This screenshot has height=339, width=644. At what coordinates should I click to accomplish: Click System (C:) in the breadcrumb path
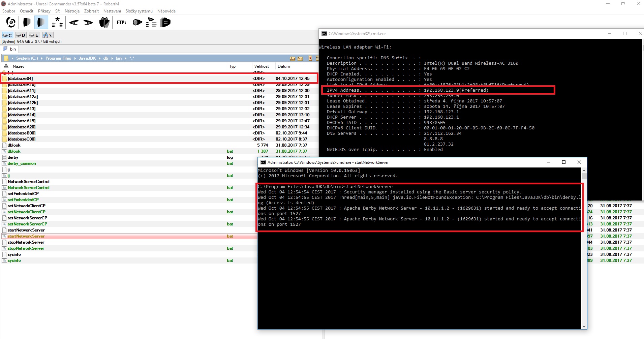point(27,58)
